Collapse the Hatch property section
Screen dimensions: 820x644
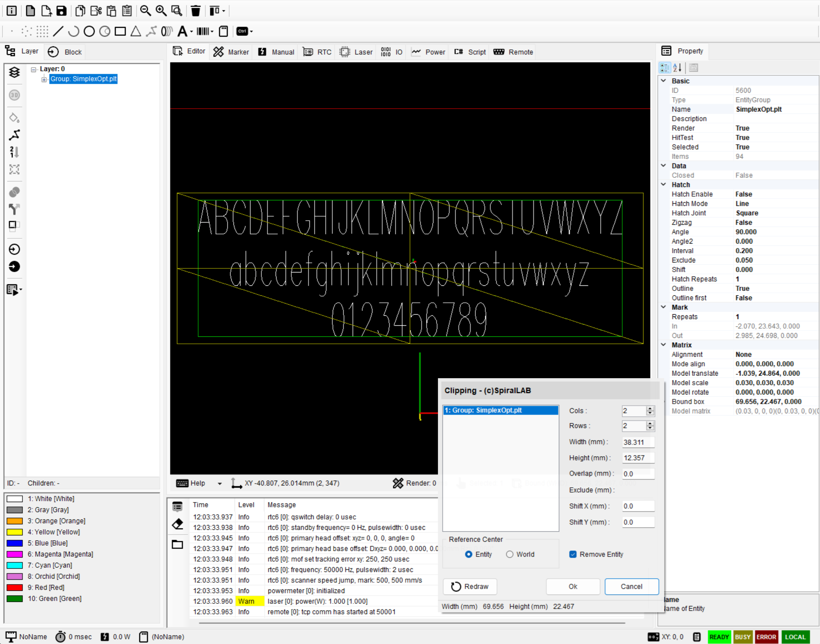(664, 184)
